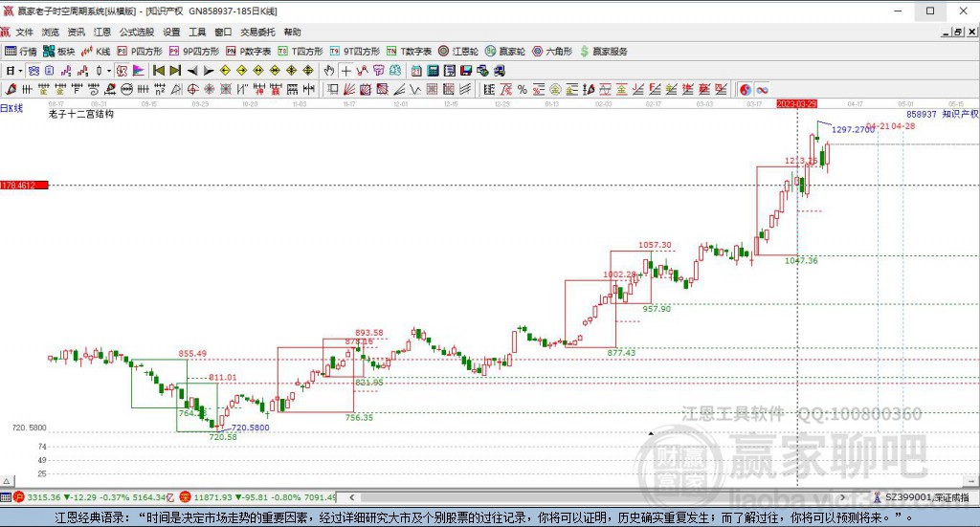Jump to first bar icon

pyautogui.click(x=159, y=71)
